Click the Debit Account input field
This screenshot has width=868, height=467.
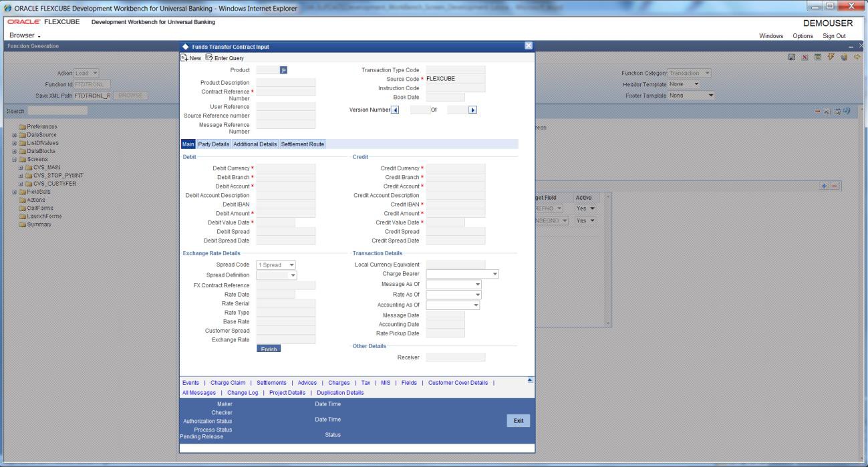286,186
